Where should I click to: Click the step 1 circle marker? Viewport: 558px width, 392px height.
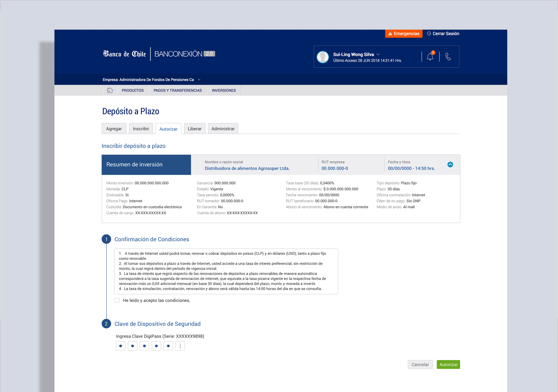pyautogui.click(x=106, y=239)
